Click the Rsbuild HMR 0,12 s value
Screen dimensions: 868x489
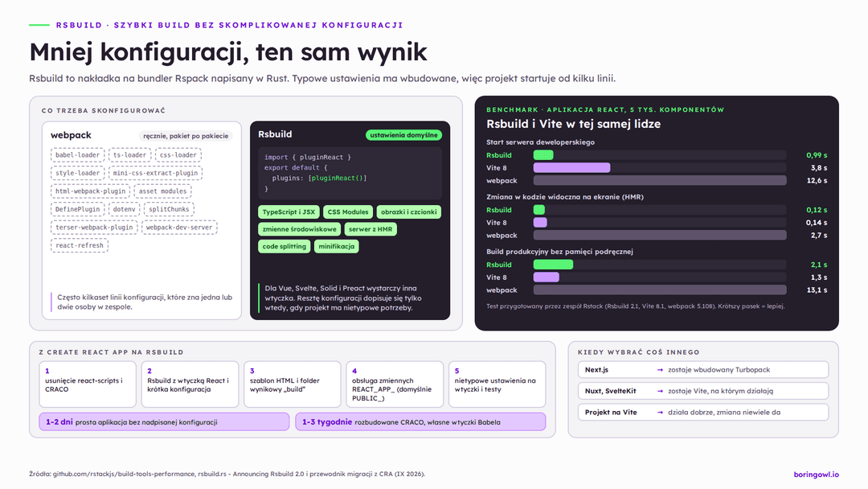click(817, 210)
